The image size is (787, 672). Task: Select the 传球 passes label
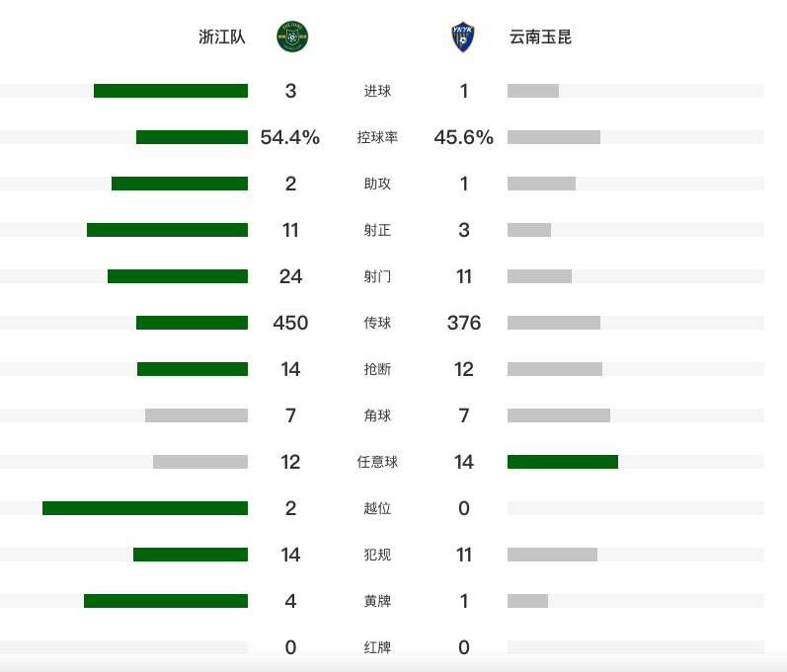tap(377, 323)
